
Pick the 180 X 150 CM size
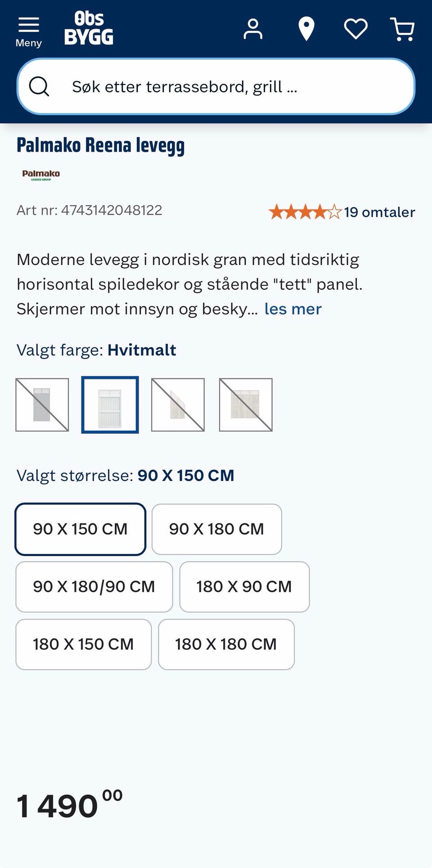83,644
